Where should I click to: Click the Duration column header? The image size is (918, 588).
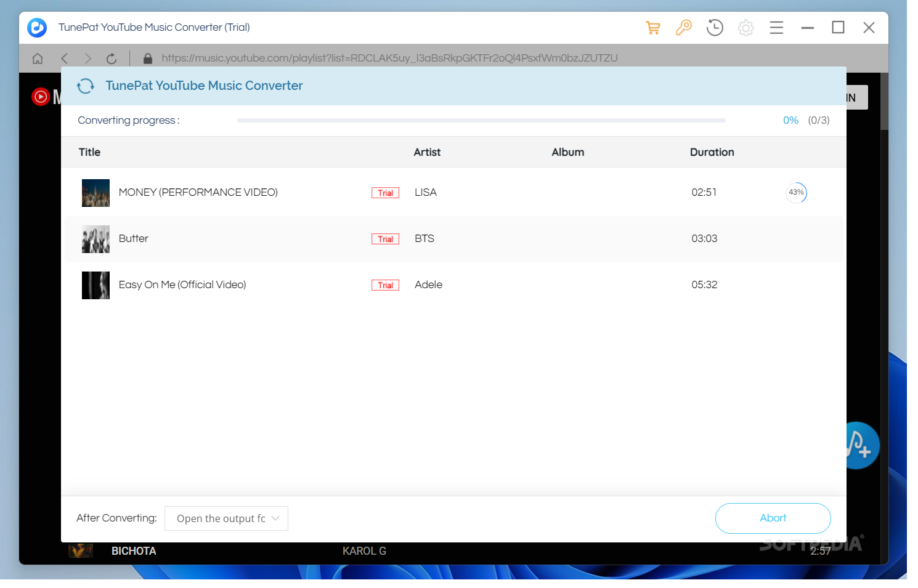712,152
